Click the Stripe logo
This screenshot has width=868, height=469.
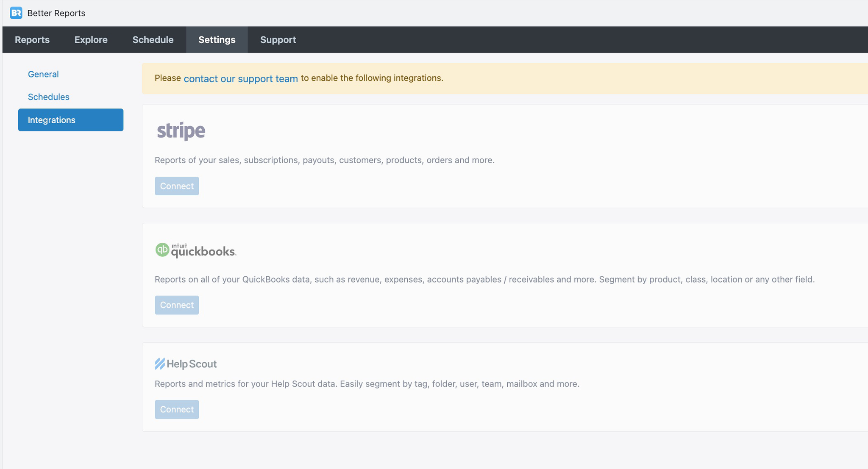click(x=181, y=131)
